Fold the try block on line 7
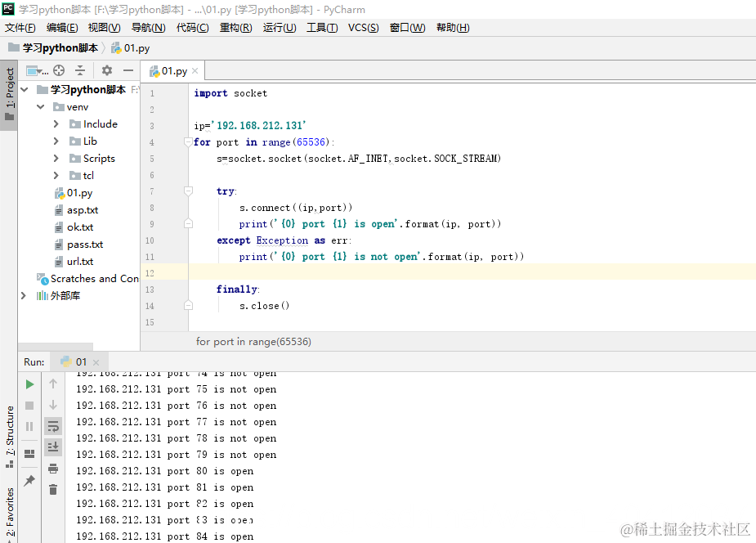Viewport: 756px width, 543px height. (x=188, y=191)
